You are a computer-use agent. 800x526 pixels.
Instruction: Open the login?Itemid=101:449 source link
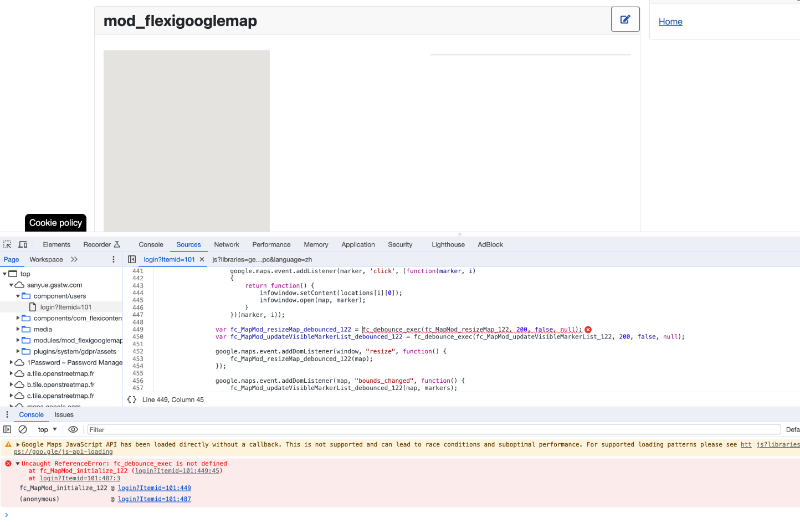(154, 488)
